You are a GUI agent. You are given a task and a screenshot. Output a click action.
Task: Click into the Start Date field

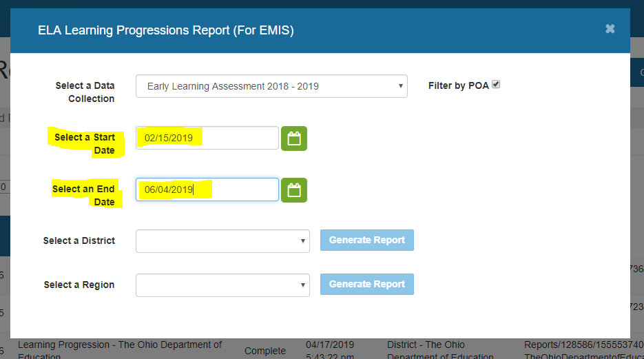click(x=207, y=138)
